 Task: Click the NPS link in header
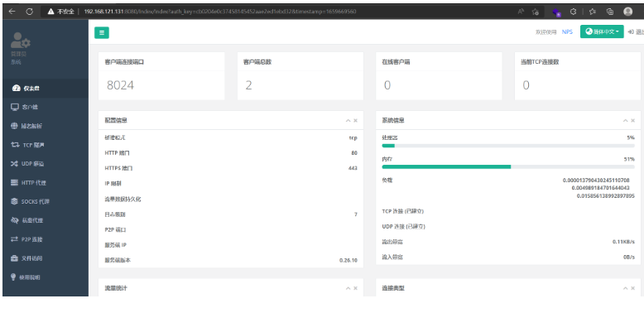click(567, 32)
